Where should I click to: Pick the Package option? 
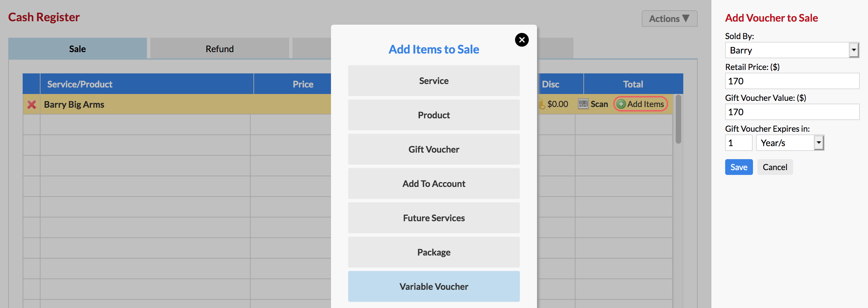pos(434,252)
